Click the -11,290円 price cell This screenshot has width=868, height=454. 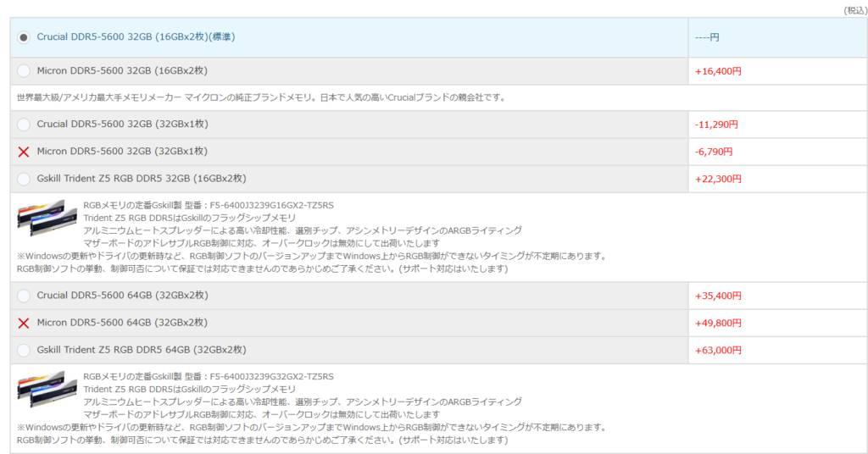click(716, 125)
